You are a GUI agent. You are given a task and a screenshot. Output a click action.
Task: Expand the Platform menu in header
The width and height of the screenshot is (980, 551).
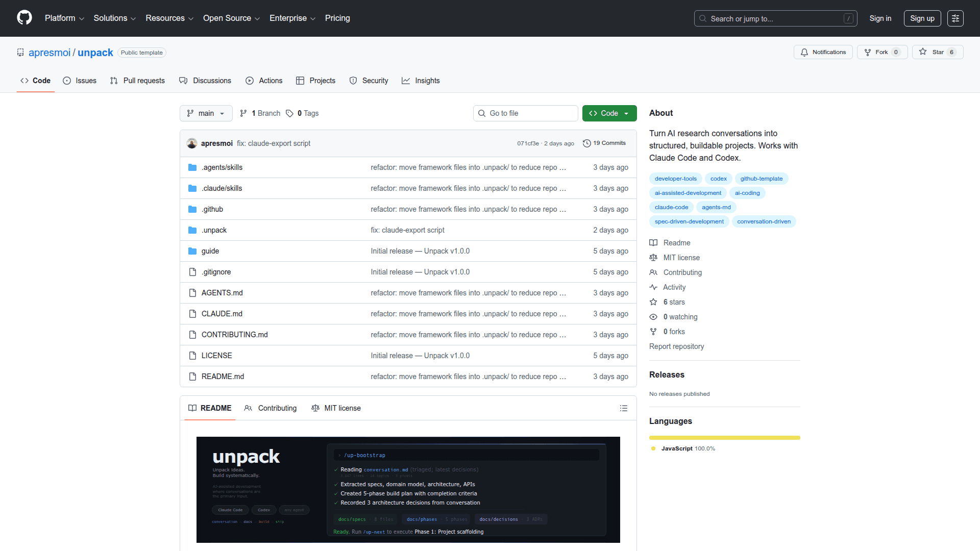click(64, 18)
